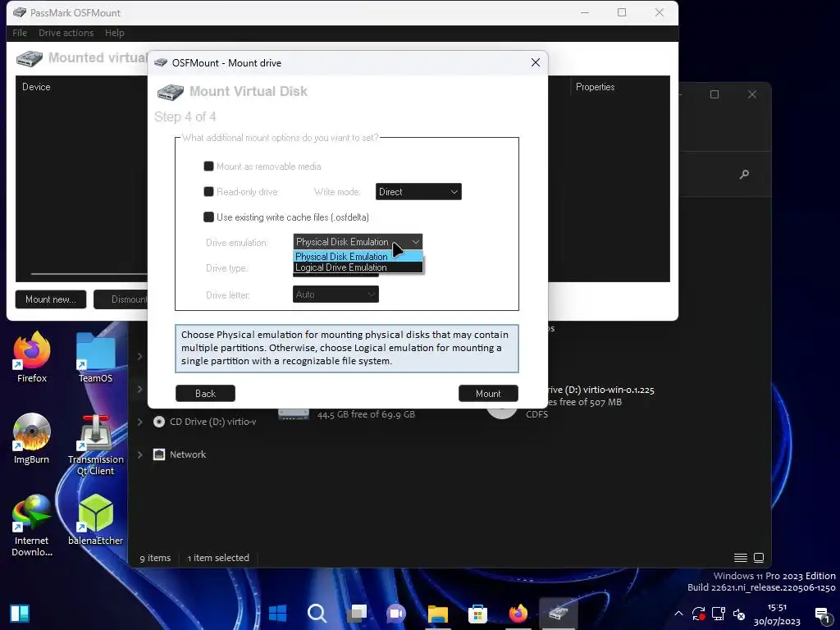Switch Explorer to details view icon

741,558
